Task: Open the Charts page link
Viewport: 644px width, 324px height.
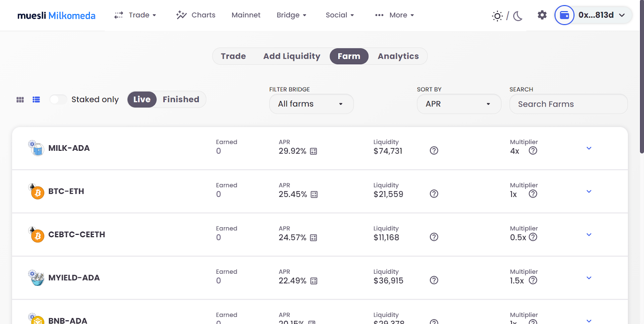Action: [x=196, y=15]
